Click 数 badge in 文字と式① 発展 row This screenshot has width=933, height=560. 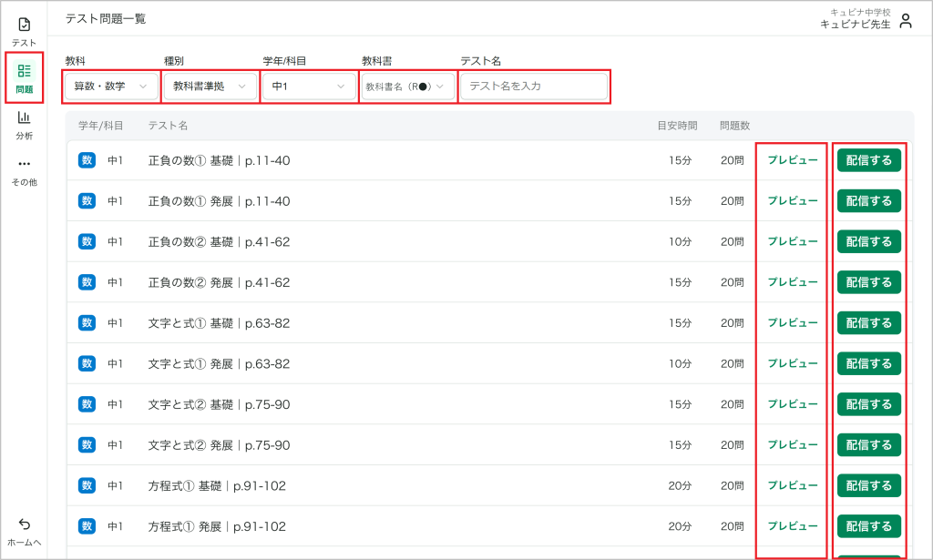(87, 363)
